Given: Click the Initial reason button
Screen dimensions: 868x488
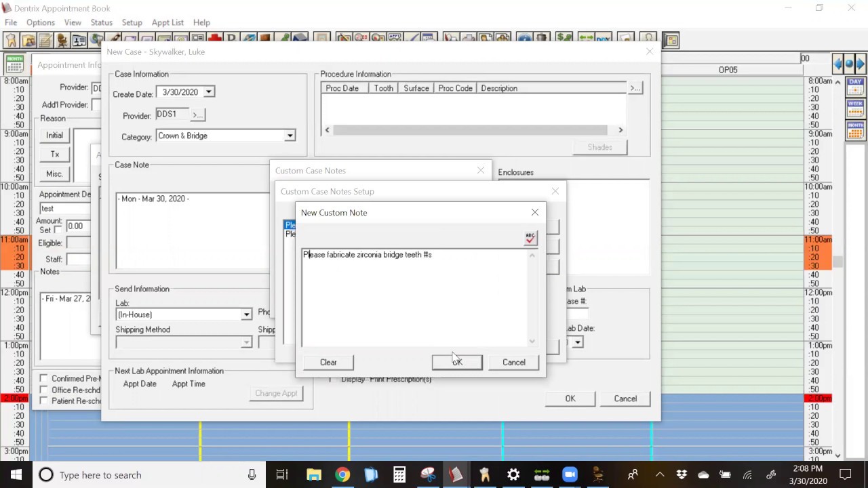Looking at the screenshot, I should click(x=54, y=135).
